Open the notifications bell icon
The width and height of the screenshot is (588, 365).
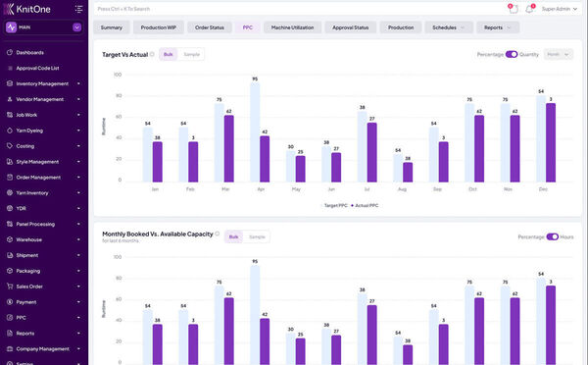529,9
